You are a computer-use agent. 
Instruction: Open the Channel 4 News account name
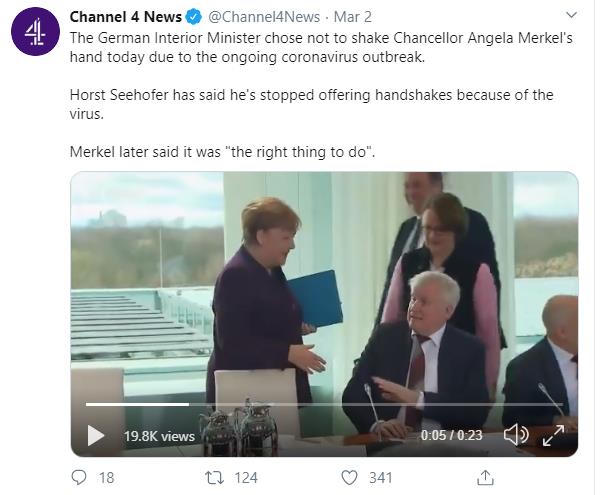tap(125, 16)
